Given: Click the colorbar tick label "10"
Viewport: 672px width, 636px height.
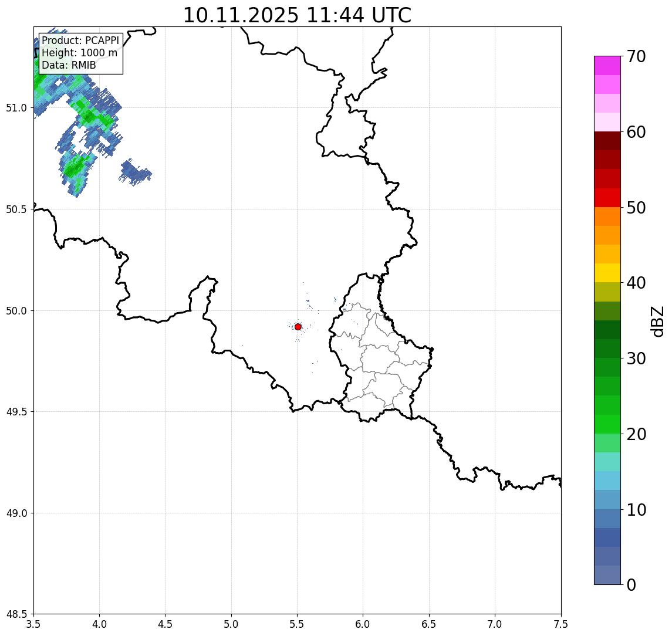Looking at the screenshot, I should click(636, 510).
